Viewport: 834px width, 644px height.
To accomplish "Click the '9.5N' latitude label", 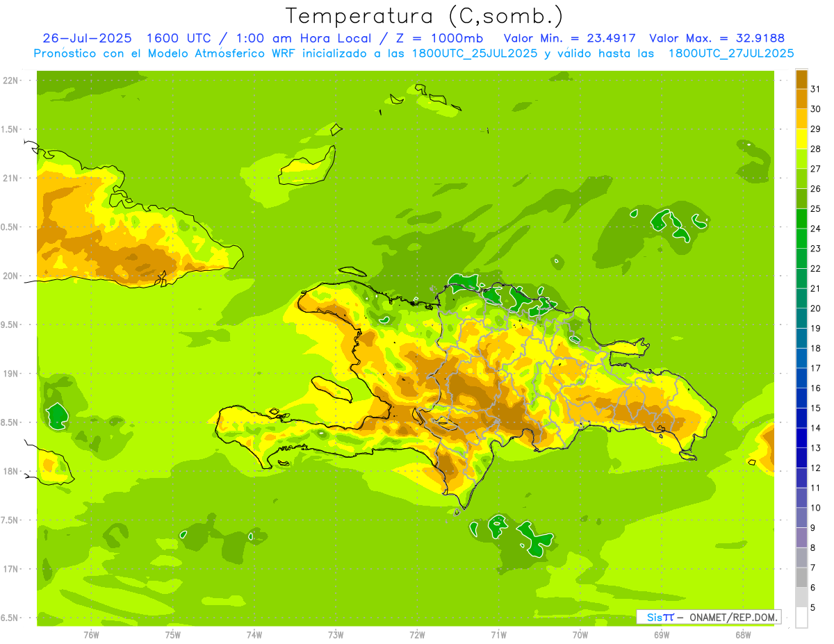I will point(10,324).
